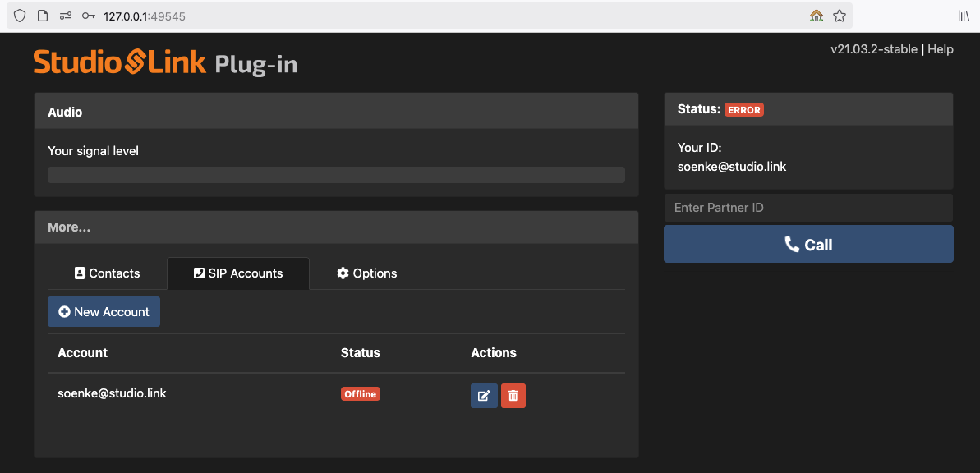This screenshot has height=473, width=980.
Task: Click the Audio panel header
Action: (336, 113)
